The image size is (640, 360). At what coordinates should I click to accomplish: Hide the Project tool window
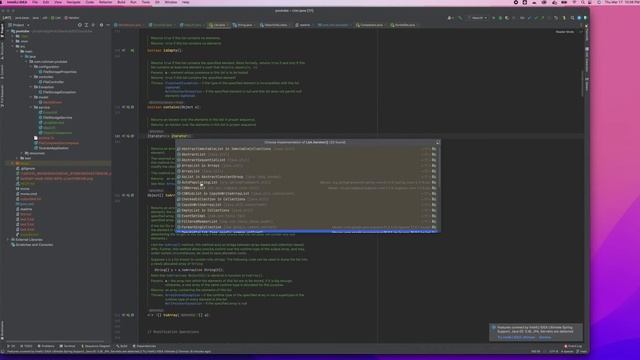[x=108, y=25]
